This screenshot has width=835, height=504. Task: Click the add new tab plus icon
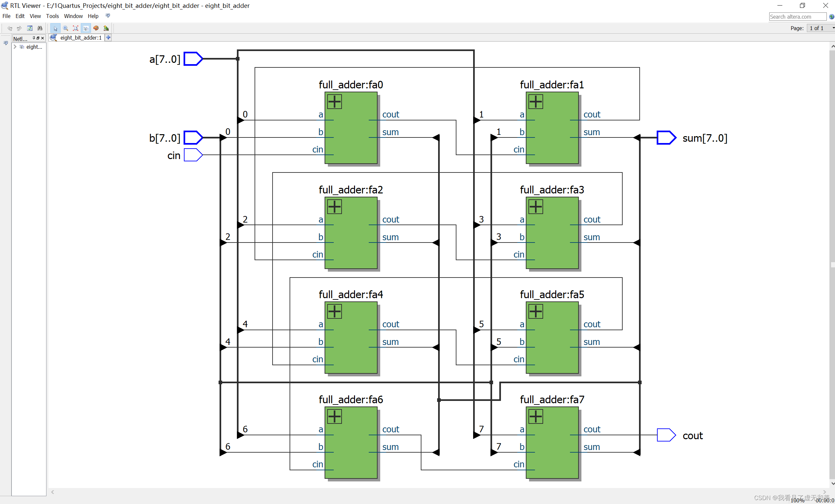point(108,38)
